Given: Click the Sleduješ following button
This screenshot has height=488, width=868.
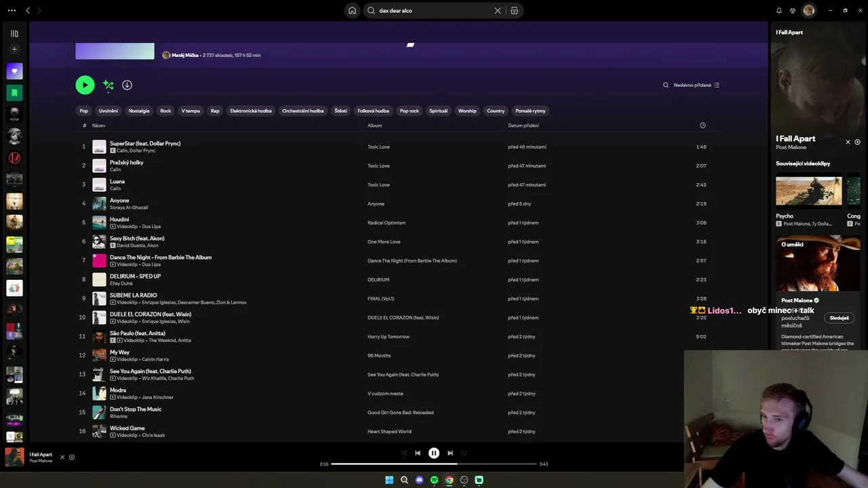Looking at the screenshot, I should click(x=839, y=318).
